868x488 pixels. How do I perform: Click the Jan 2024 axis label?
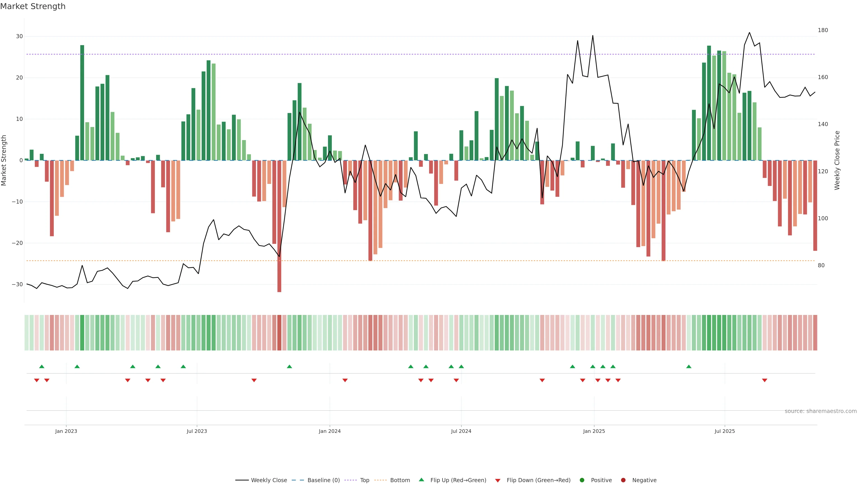click(x=330, y=431)
